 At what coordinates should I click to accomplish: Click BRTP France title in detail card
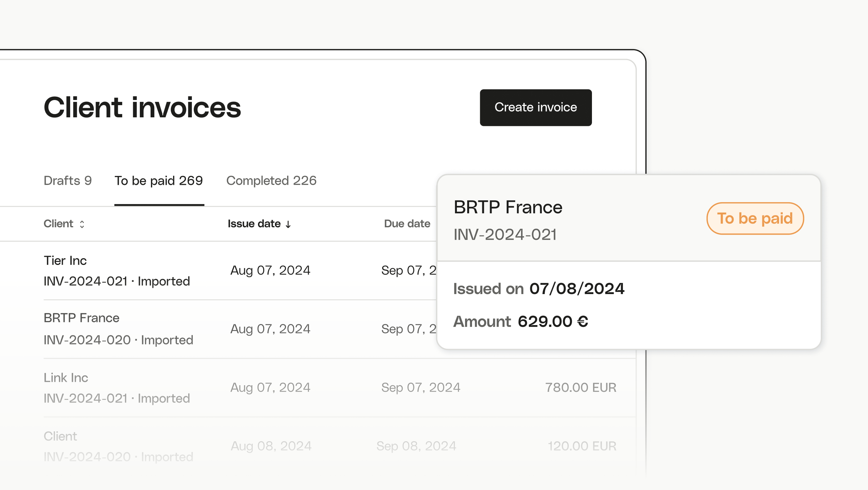[508, 207]
